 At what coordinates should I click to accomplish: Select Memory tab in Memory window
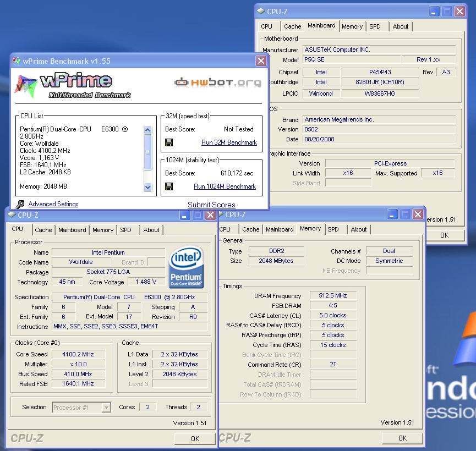pyautogui.click(x=310, y=229)
